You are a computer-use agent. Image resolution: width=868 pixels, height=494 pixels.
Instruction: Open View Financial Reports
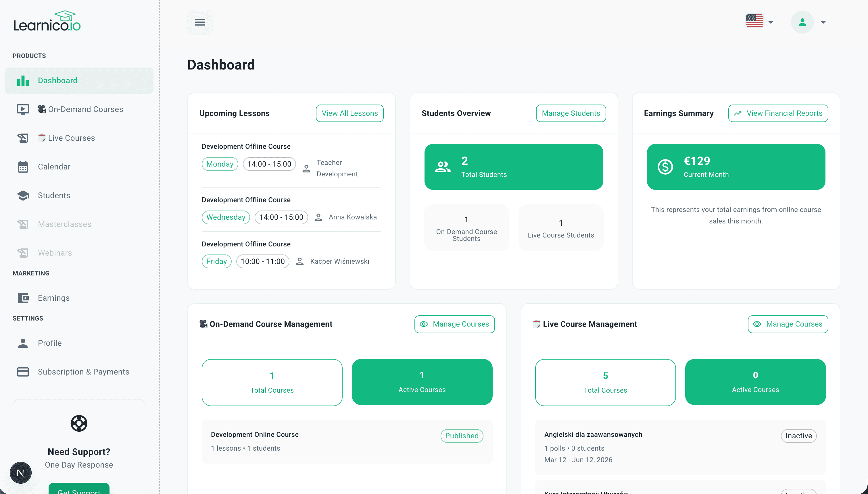point(777,113)
